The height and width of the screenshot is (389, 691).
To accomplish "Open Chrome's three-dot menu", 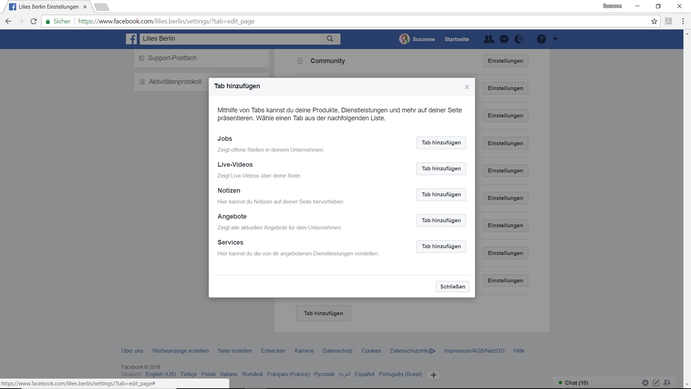I will [x=683, y=21].
